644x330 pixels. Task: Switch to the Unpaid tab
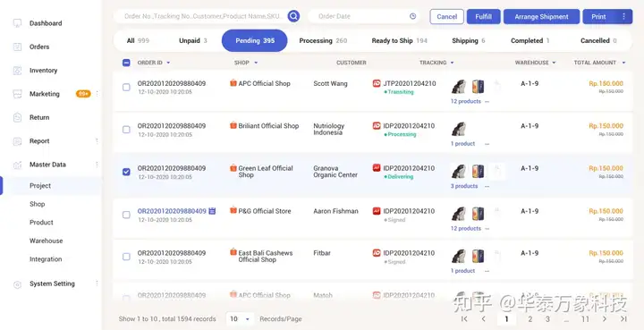pos(193,40)
